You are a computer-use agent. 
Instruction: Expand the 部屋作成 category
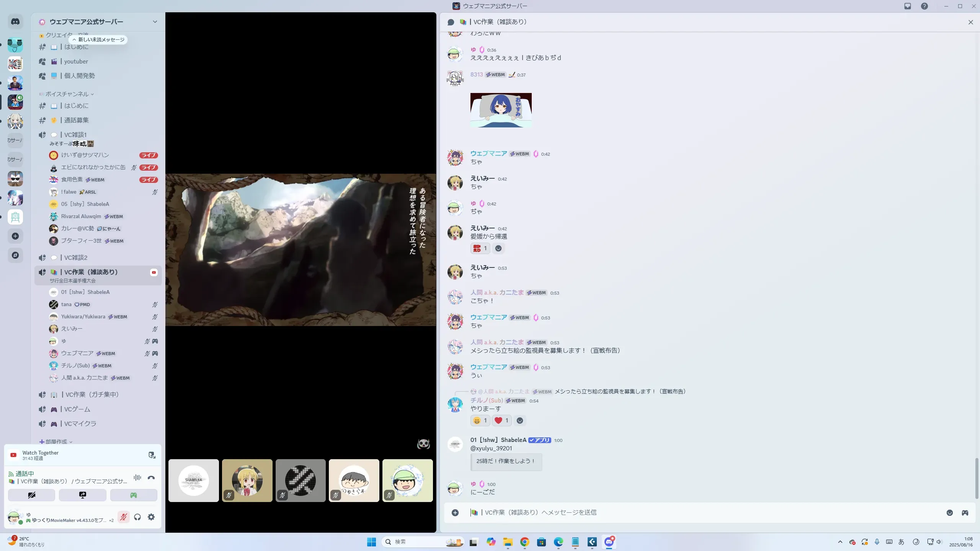point(56,442)
